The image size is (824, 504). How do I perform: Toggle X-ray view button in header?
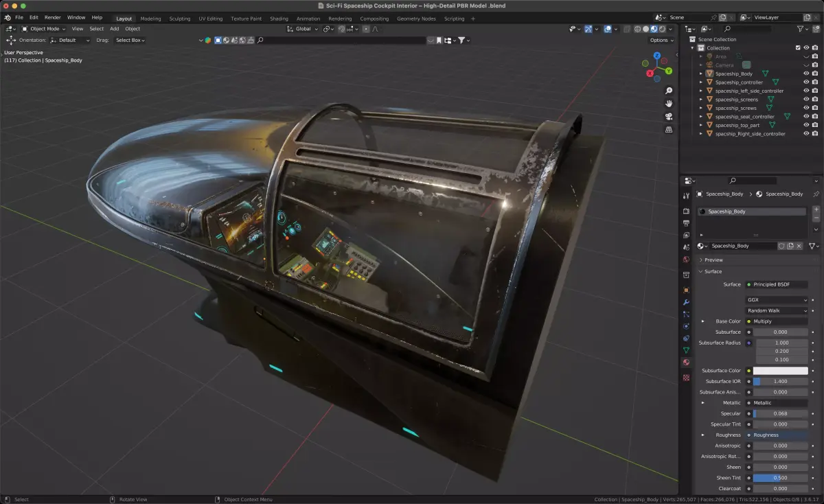coord(626,29)
